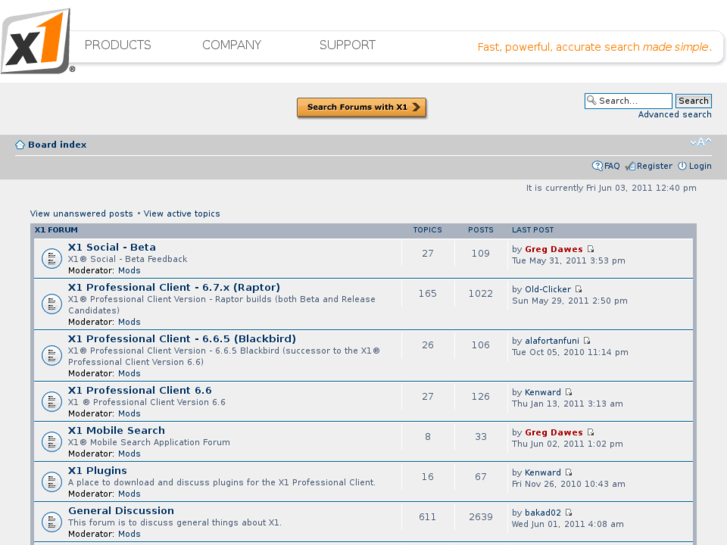Open X1 Professional Client - 6.7.x (Raptor) forum
The width and height of the screenshot is (727, 545).
(174, 288)
